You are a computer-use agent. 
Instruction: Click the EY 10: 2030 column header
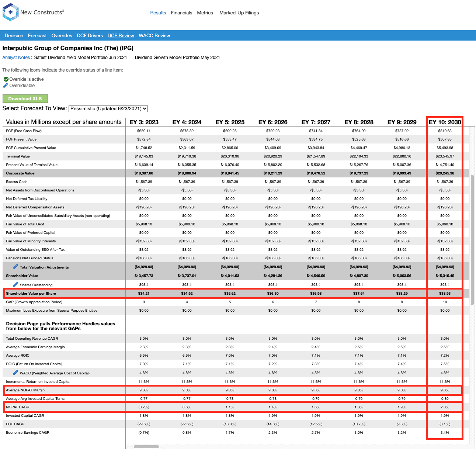click(x=445, y=122)
